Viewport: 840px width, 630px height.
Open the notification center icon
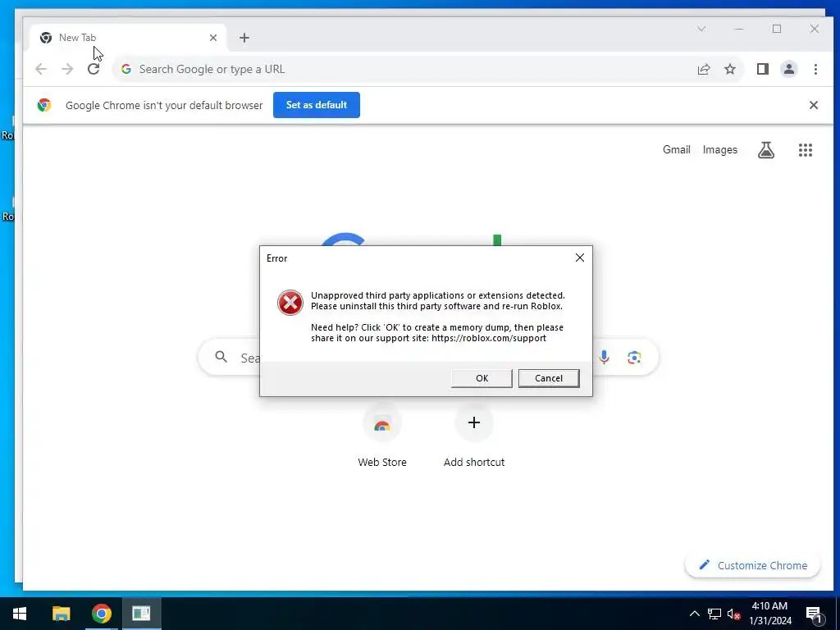click(x=815, y=615)
